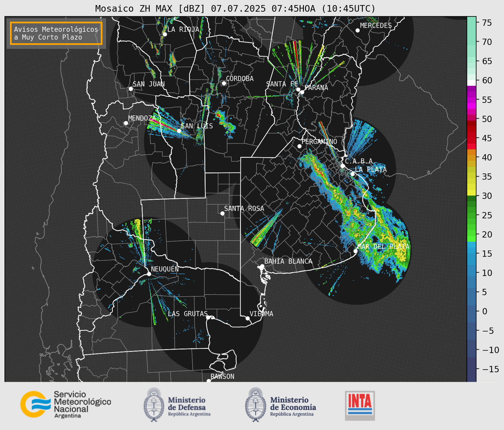504x430 pixels.
Task: Click the Ministerio de Economía coat of arms
Action: coord(256,405)
